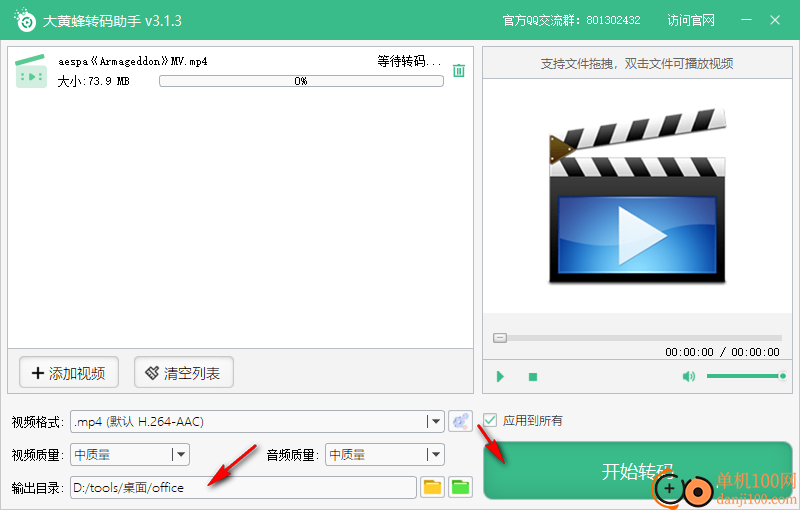Screen dimensions: 800x510
Task: Click the app logo in title bar
Action: pyautogui.click(x=24, y=20)
